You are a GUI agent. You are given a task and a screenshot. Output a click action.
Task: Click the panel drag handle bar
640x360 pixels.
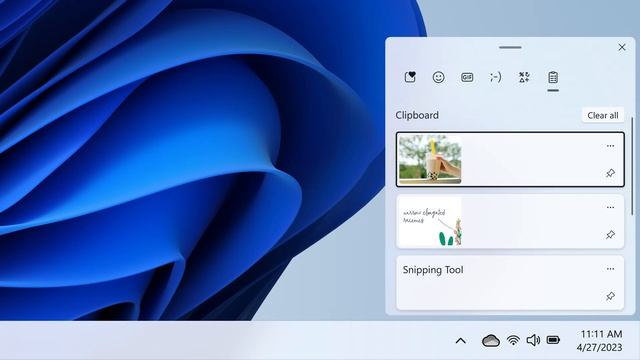[x=510, y=47]
